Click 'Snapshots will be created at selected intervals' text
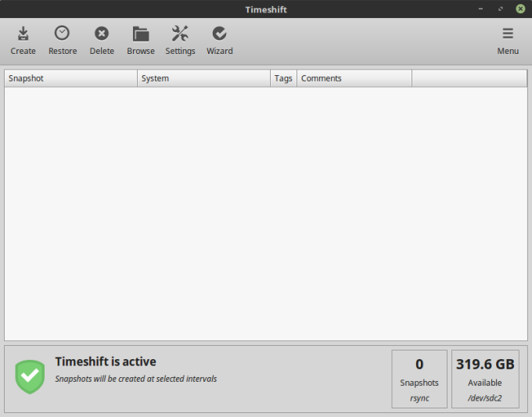Image resolution: width=532 pixels, height=417 pixels. (x=135, y=379)
